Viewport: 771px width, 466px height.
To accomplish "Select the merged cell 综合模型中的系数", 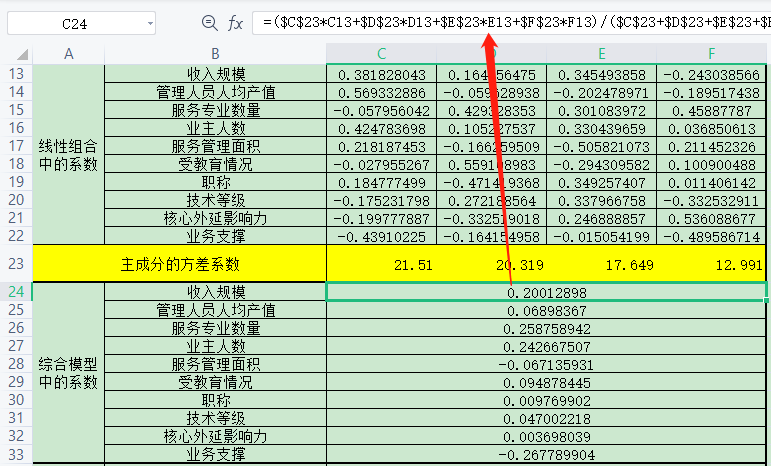I will 68,372.
